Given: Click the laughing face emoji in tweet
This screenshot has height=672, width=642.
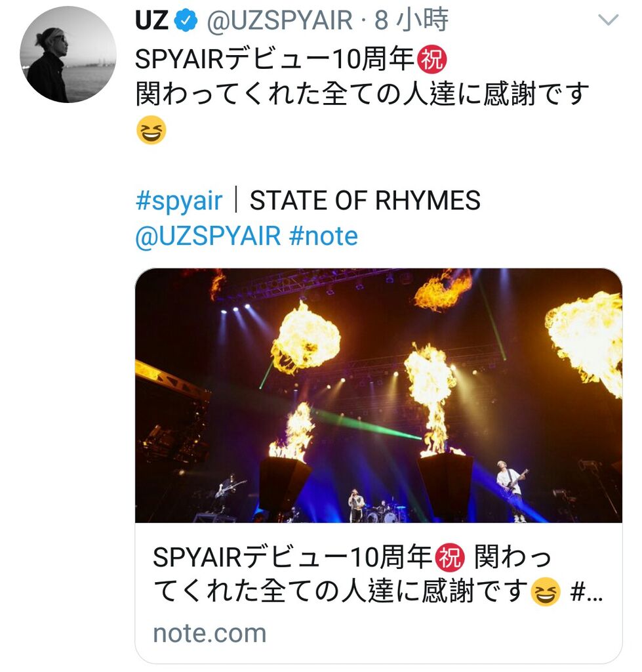Looking at the screenshot, I should click(151, 130).
